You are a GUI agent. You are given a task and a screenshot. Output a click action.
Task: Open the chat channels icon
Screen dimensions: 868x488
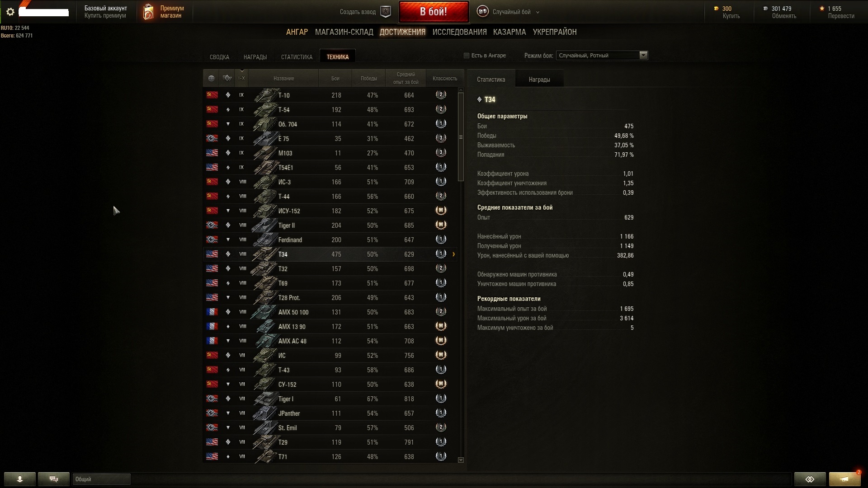point(54,479)
